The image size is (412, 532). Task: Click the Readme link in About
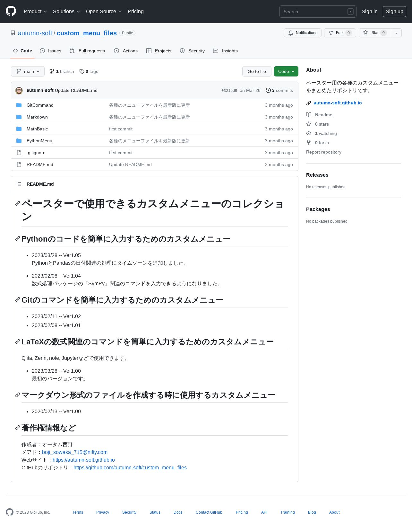tap(319, 115)
